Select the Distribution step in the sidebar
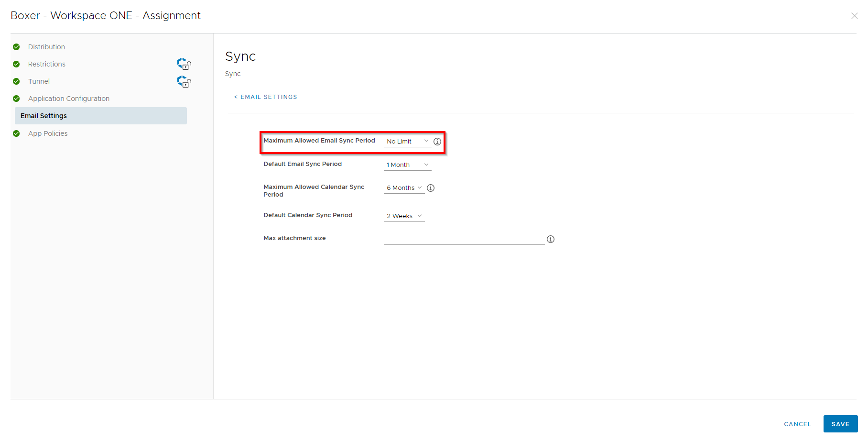Viewport: 868px width, 442px height. coord(46,46)
